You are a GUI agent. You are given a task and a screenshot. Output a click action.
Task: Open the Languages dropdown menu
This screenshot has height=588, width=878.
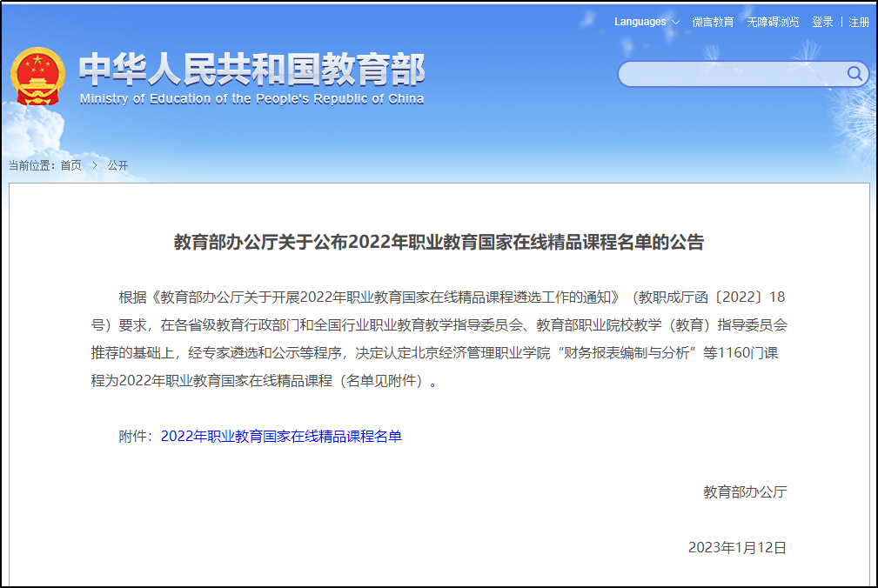pyautogui.click(x=640, y=22)
